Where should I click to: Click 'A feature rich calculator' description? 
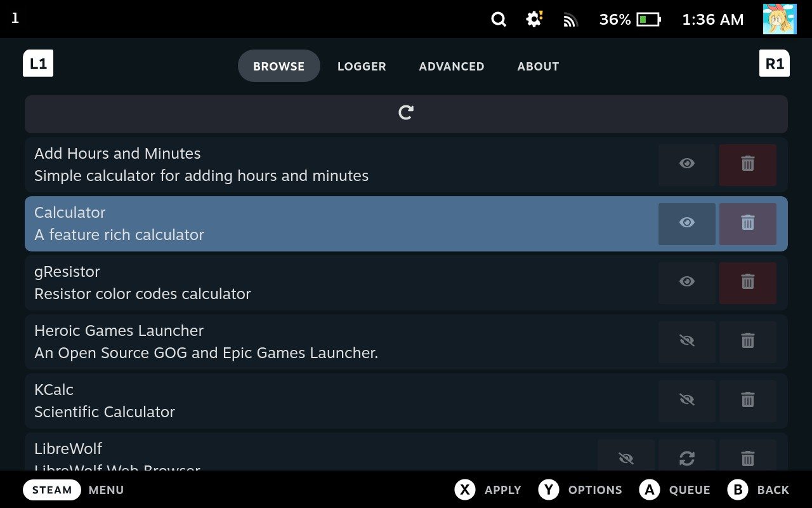pos(119,235)
